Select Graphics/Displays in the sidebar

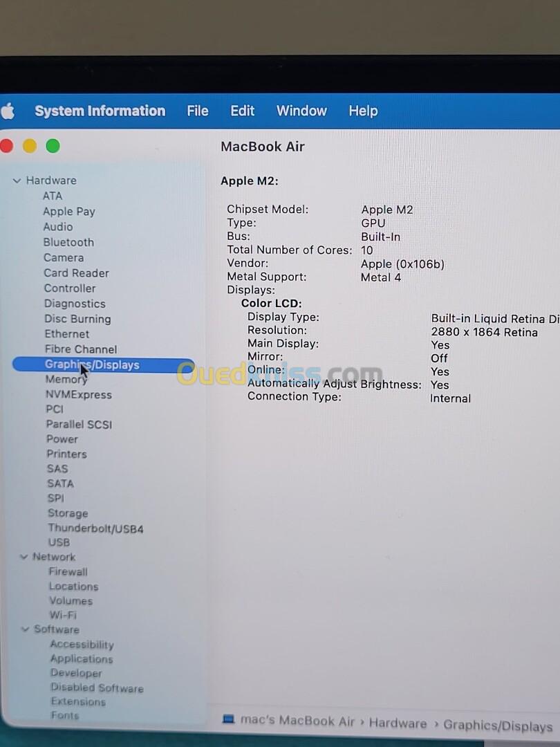click(103, 365)
